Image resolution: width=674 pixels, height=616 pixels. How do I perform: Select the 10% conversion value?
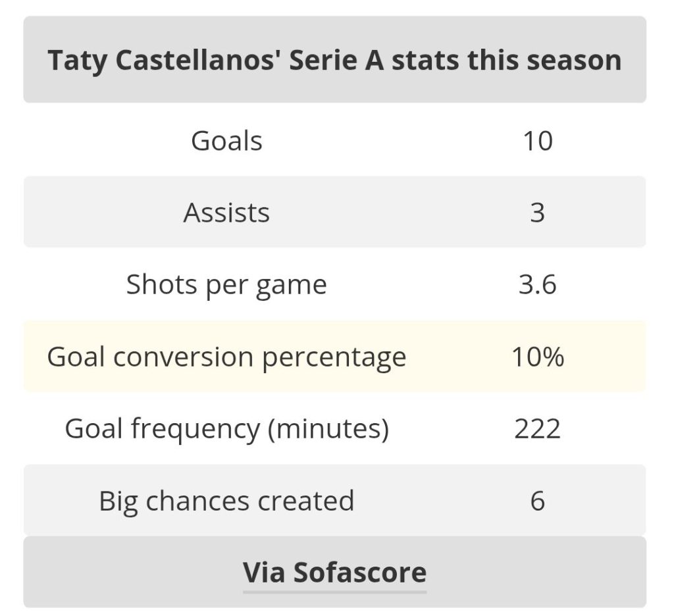pyautogui.click(x=537, y=357)
